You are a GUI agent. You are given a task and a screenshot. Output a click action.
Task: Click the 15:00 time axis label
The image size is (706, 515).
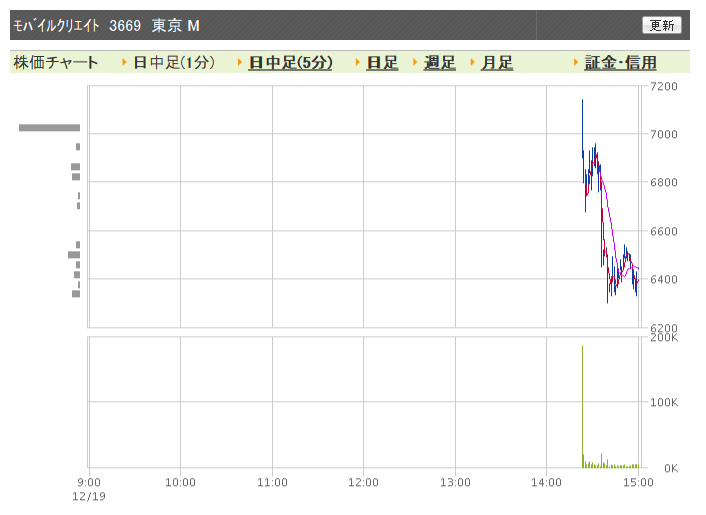638,483
